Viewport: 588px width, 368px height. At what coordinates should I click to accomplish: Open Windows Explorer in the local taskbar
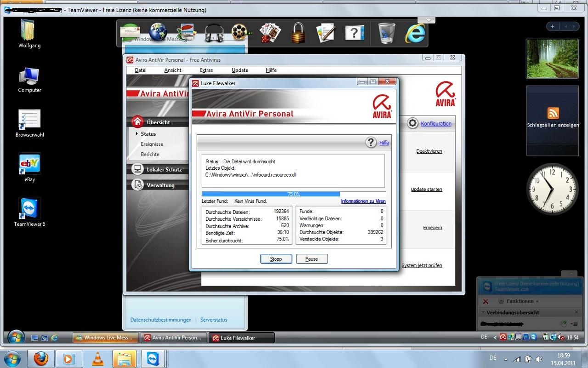[124, 359]
